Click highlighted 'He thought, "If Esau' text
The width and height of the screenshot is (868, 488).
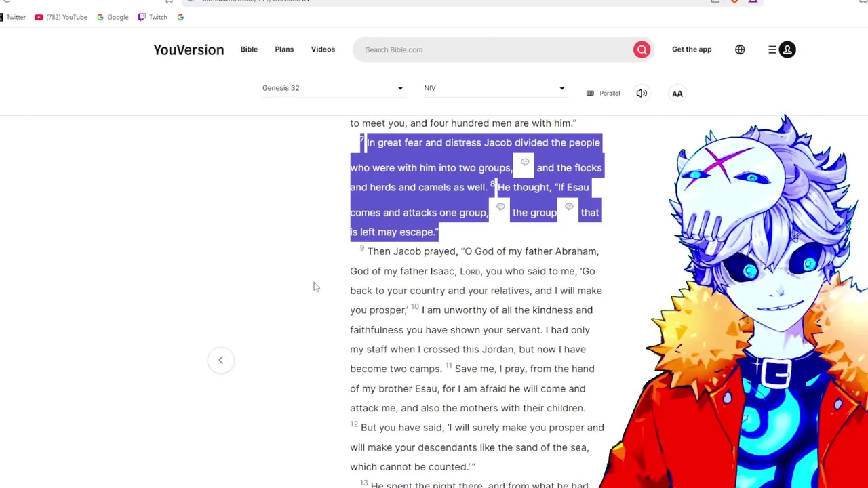tap(543, 188)
